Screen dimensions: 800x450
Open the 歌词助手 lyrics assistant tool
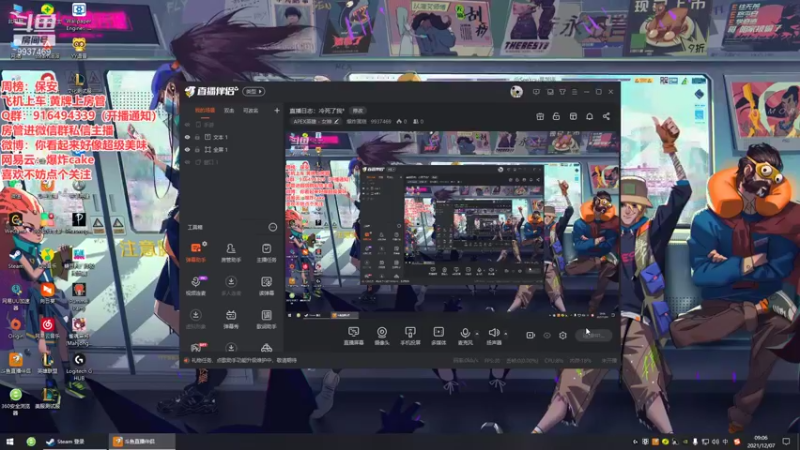(266, 319)
